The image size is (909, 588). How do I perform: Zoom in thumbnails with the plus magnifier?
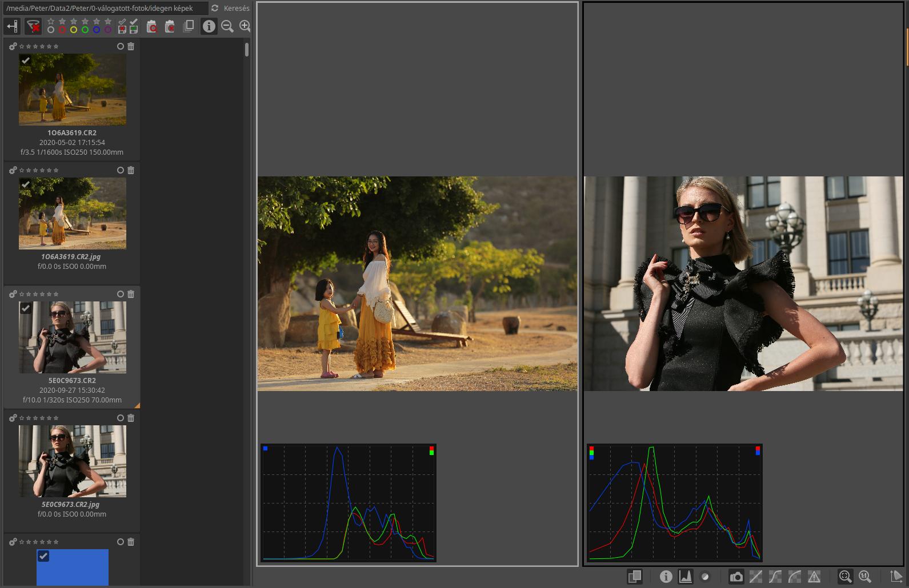point(245,26)
